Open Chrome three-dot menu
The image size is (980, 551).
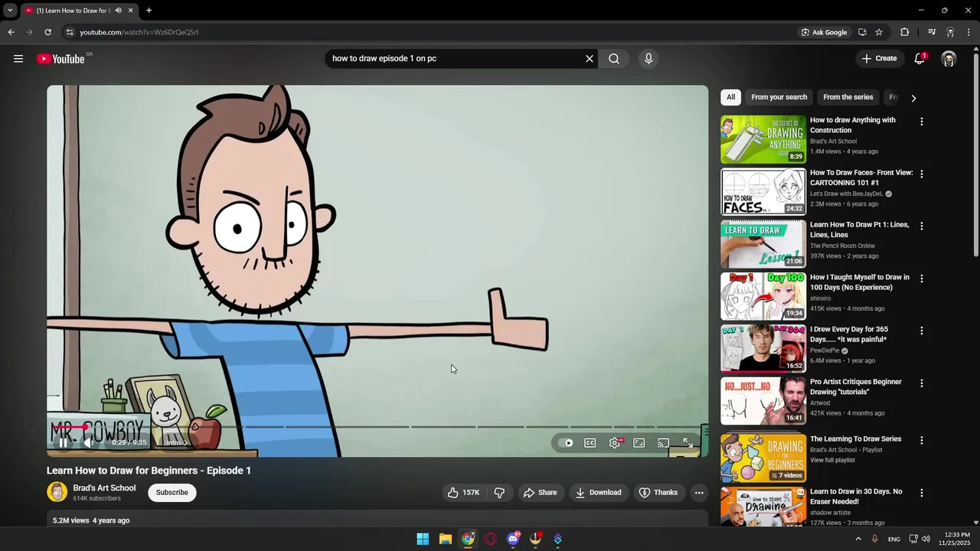(x=969, y=32)
